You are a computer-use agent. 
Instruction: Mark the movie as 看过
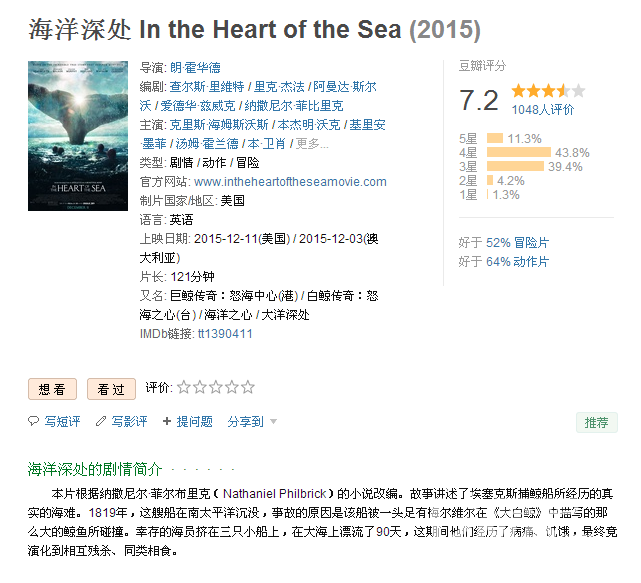111,389
